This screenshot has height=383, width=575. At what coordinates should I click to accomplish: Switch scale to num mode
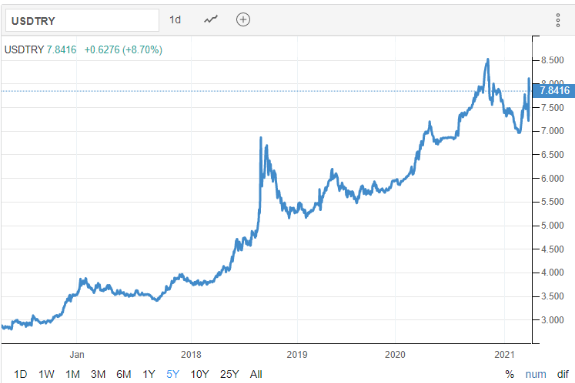coord(536,375)
